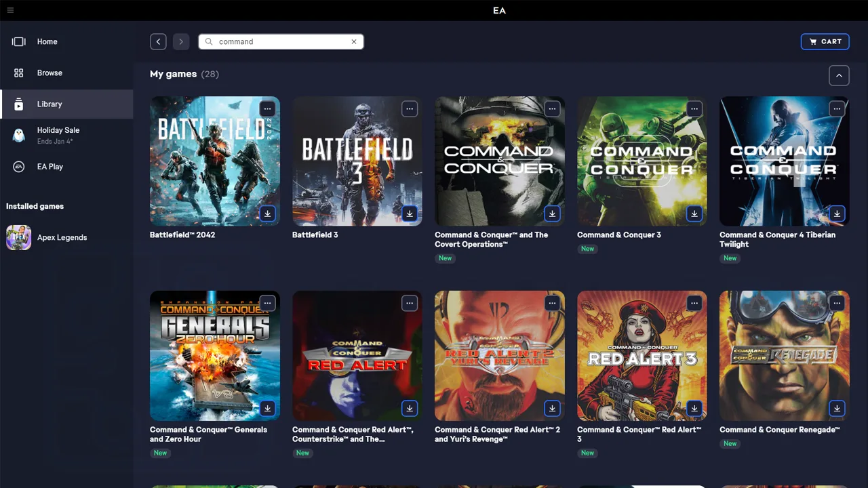
Task: Open Apex Legends under Installed games
Action: tap(66, 237)
